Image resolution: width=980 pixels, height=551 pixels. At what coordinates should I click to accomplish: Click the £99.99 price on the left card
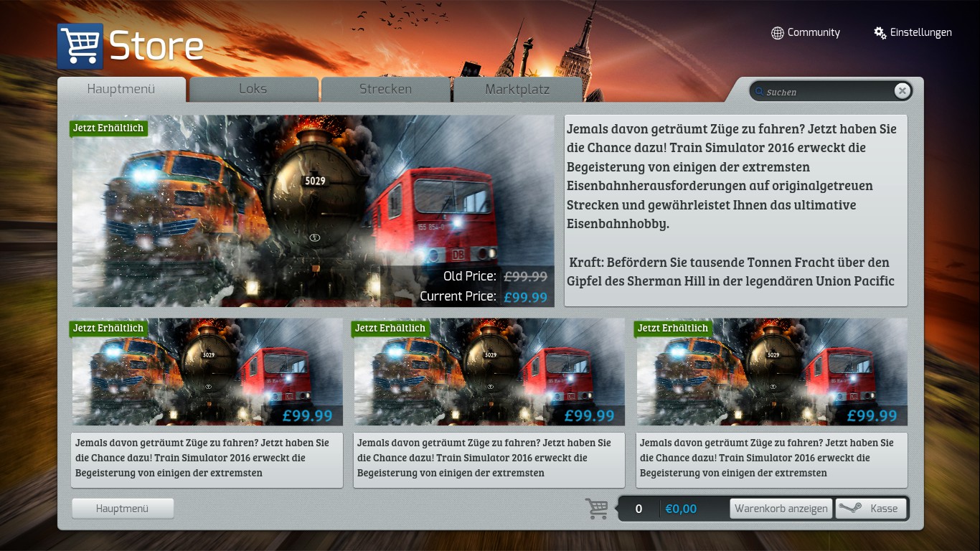click(x=307, y=416)
